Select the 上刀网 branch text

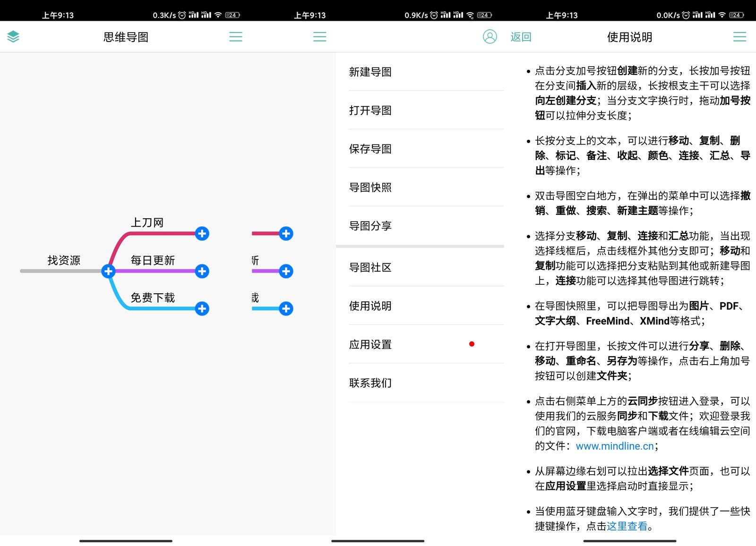pos(147,222)
